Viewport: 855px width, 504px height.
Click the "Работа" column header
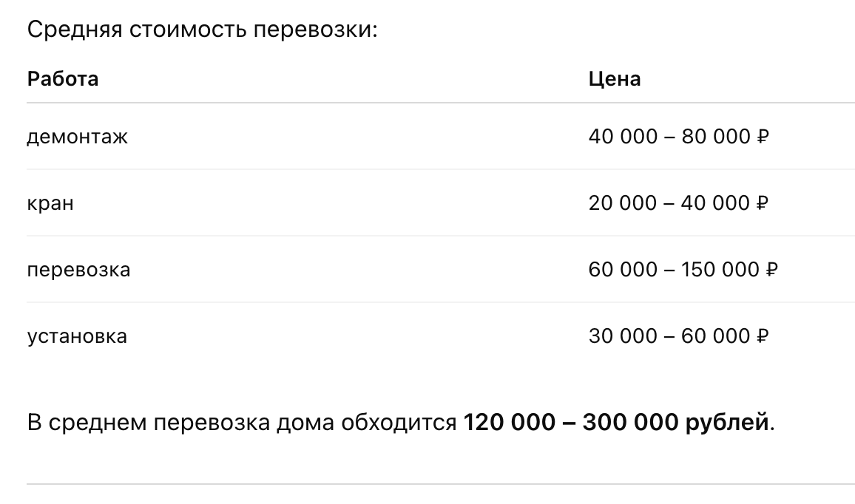click(63, 78)
